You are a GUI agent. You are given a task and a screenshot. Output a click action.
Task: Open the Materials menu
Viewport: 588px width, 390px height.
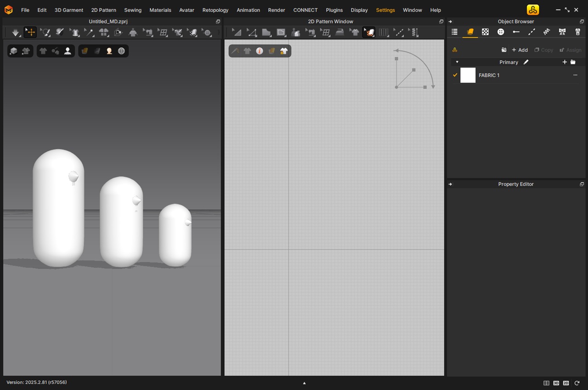160,10
